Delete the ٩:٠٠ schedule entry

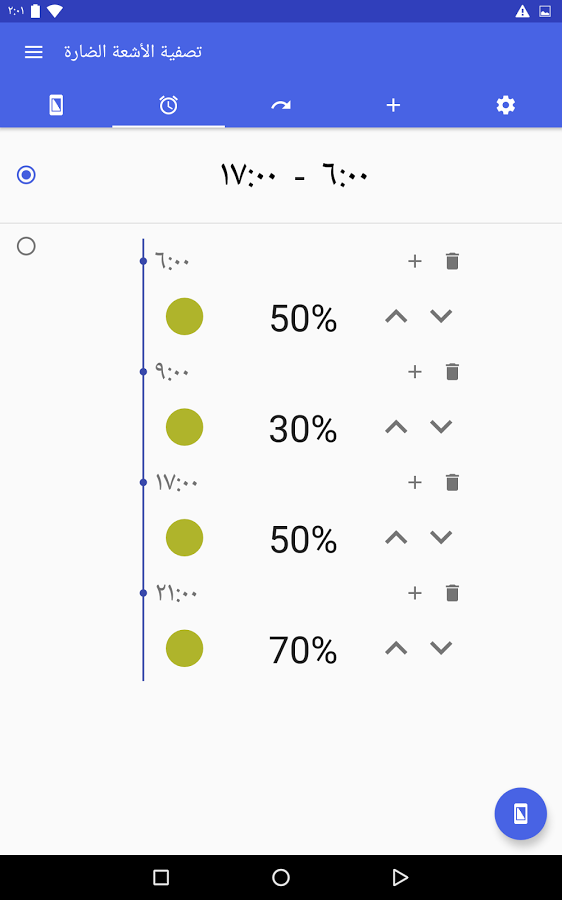coord(452,372)
